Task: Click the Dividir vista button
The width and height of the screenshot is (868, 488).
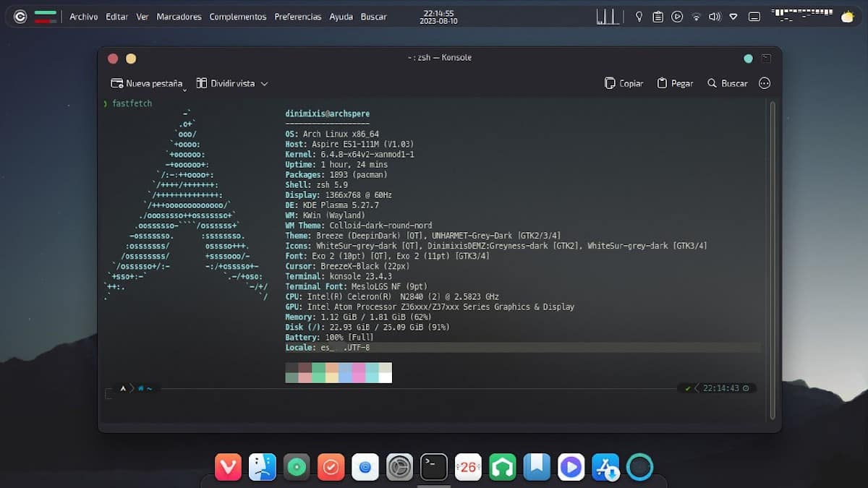Action: pyautogui.click(x=226, y=83)
